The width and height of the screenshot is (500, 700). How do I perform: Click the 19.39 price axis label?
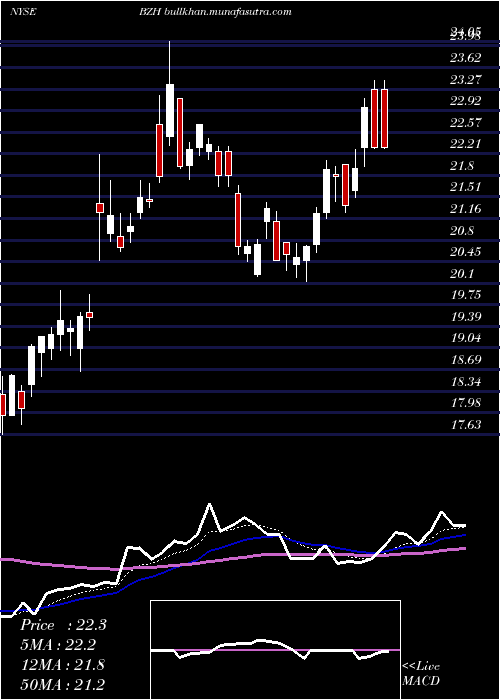[466, 317]
